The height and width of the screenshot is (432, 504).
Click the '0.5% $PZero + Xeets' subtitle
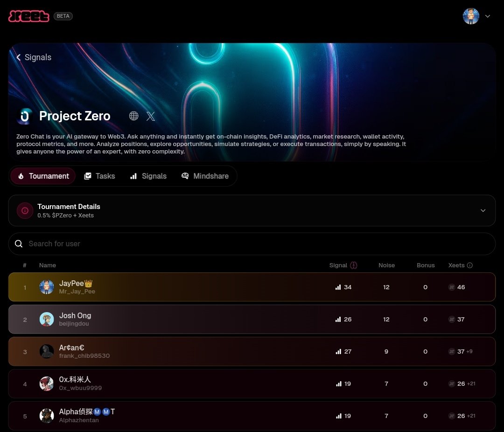66,216
